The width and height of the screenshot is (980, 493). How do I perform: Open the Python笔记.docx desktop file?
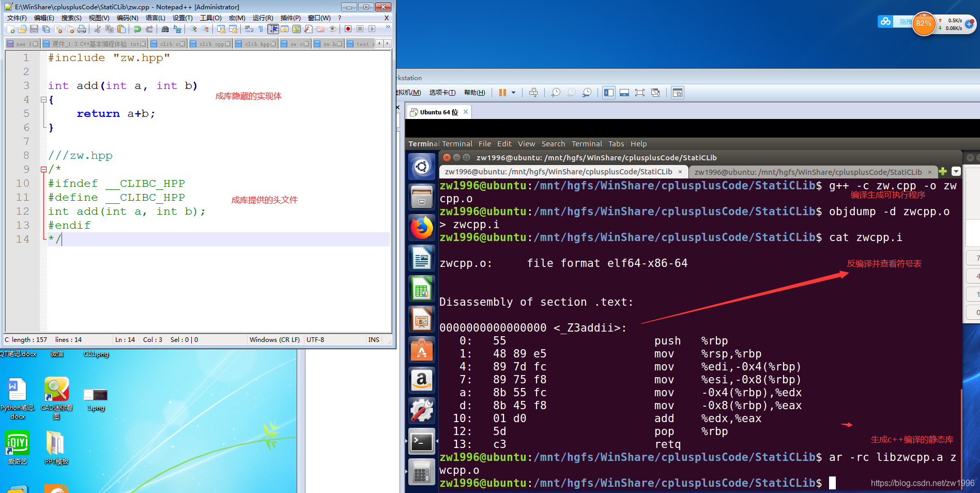18,399
